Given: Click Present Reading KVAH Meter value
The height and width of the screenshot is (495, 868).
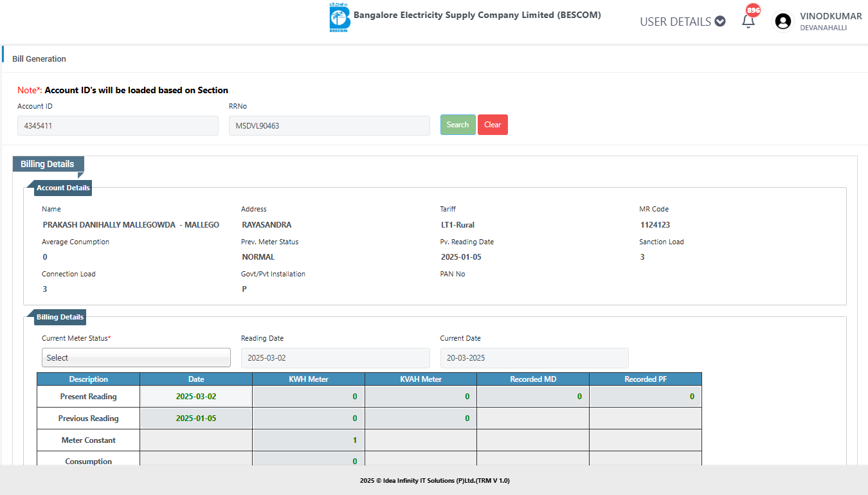Looking at the screenshot, I should click(x=420, y=397).
